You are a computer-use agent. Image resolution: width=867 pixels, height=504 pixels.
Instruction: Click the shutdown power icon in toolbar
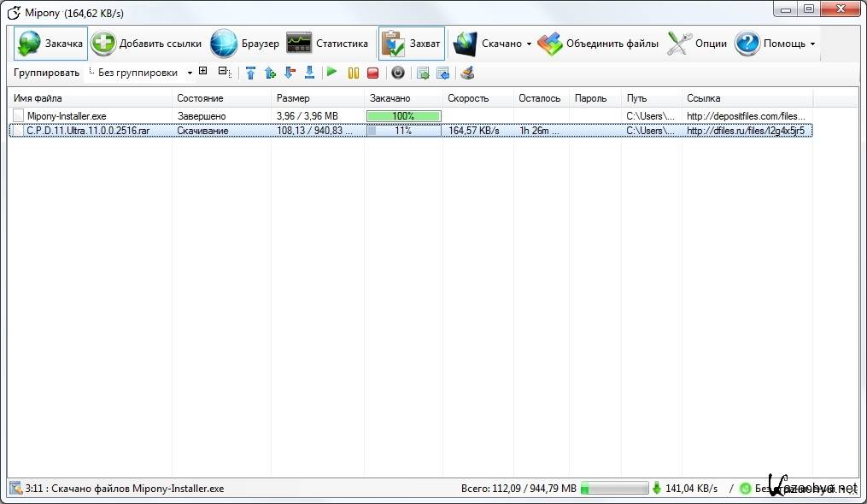[x=397, y=73]
